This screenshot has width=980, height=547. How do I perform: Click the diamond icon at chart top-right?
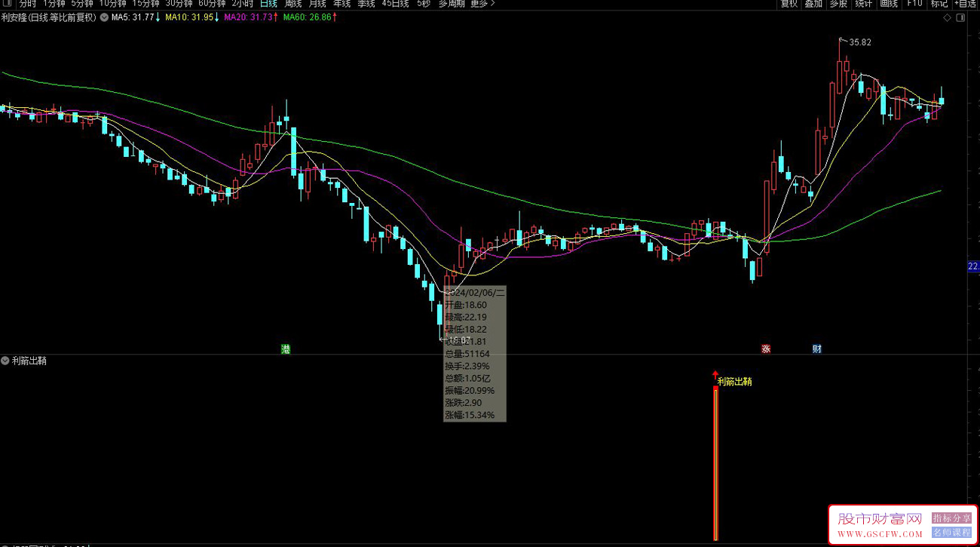coord(948,17)
